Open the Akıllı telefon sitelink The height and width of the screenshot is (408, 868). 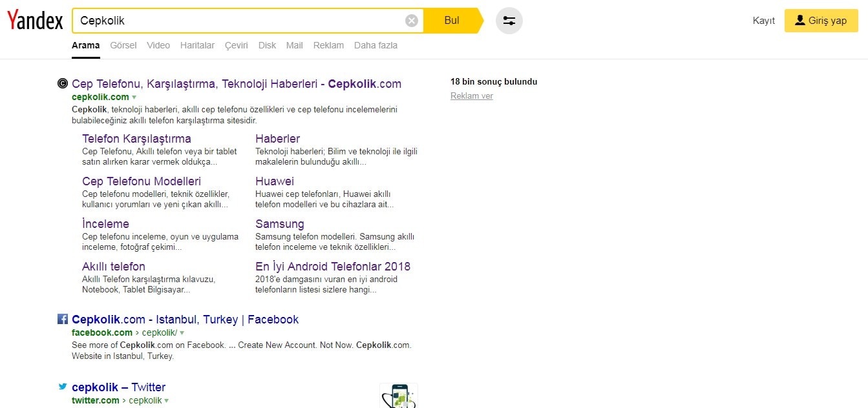114,267
